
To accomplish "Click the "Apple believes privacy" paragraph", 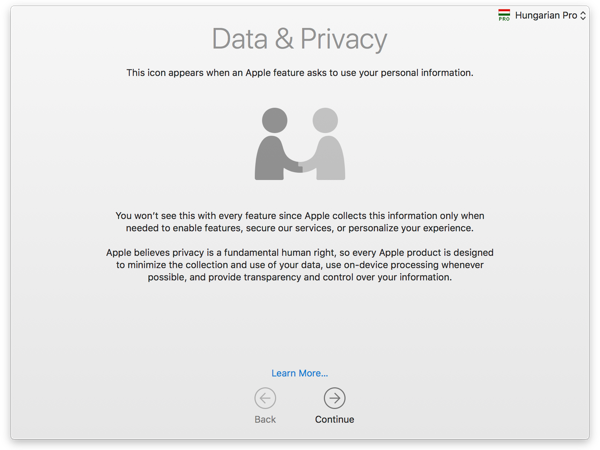I will point(300,265).
